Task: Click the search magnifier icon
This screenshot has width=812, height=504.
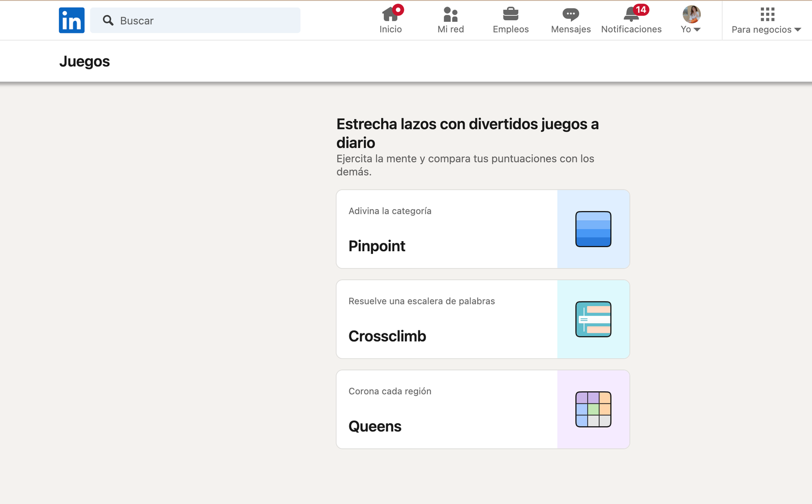Action: pyautogui.click(x=108, y=20)
